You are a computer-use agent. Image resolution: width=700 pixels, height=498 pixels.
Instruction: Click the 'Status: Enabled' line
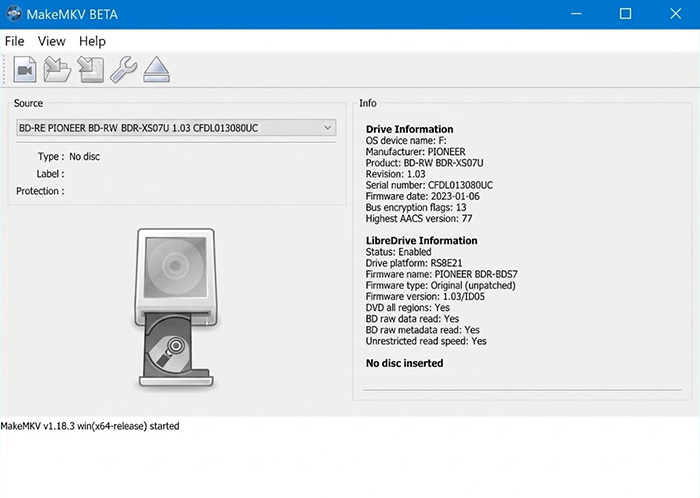tap(398, 252)
